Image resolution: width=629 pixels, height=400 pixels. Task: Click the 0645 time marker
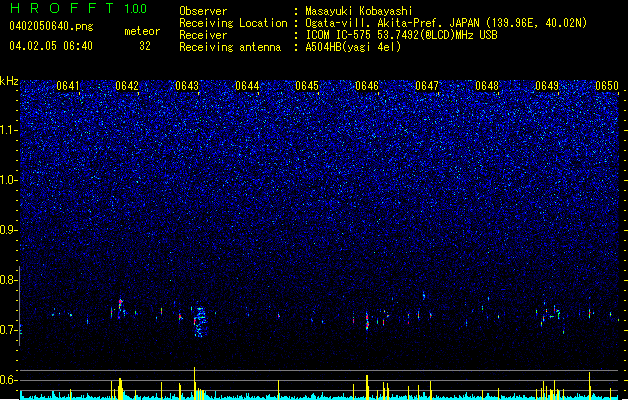coord(307,86)
